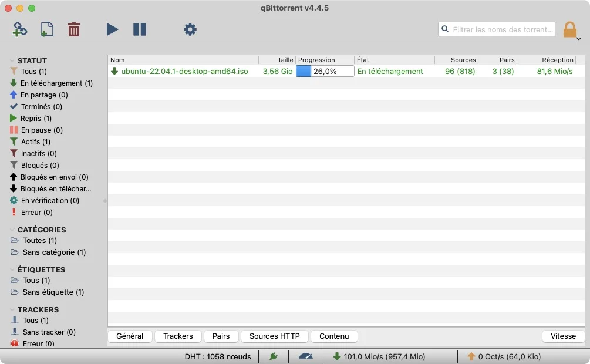The height and width of the screenshot is (364, 590).
Task: Click DHT : 1058 nœuds status
Action: point(218,356)
